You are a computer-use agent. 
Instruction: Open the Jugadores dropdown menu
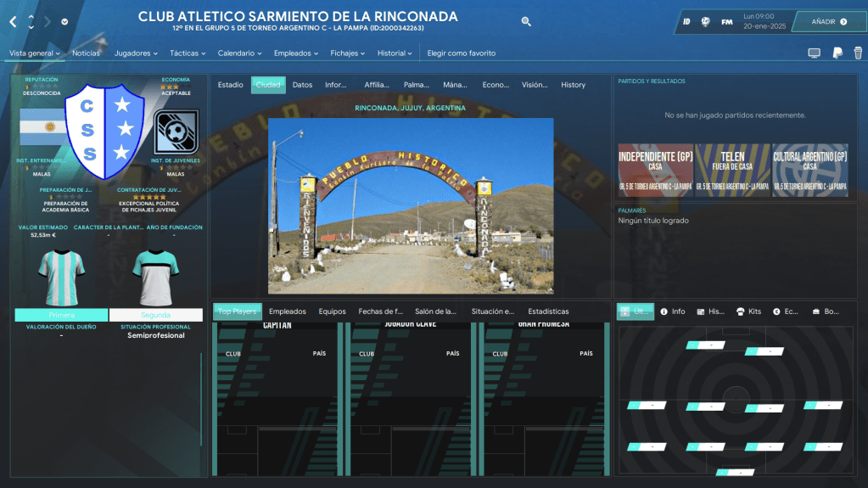[x=136, y=53]
